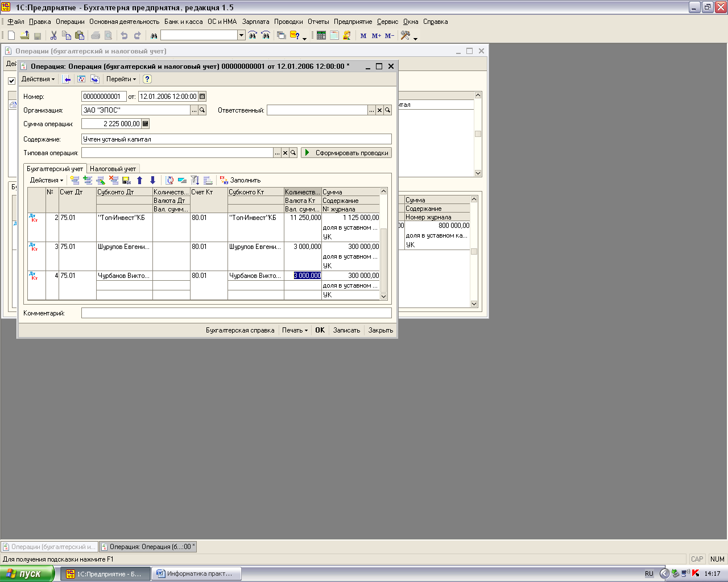Image resolution: width=728 pixels, height=582 pixels.
Task: Open the 1C help question icon in main toolbar
Action: pyautogui.click(x=295, y=35)
